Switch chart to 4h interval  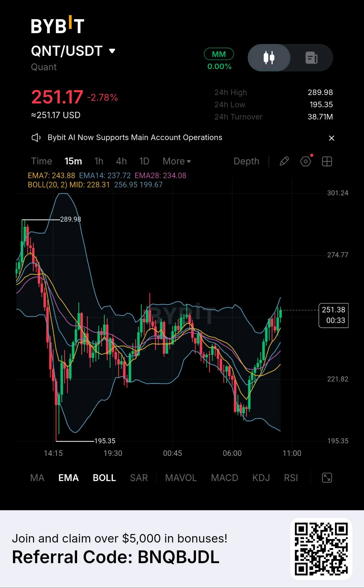tap(121, 161)
